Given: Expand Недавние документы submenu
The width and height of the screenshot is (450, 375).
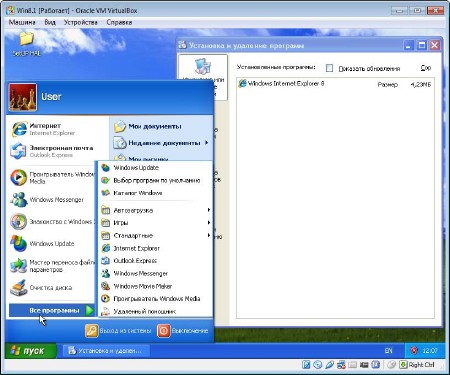Looking at the screenshot, I should pos(162,143).
